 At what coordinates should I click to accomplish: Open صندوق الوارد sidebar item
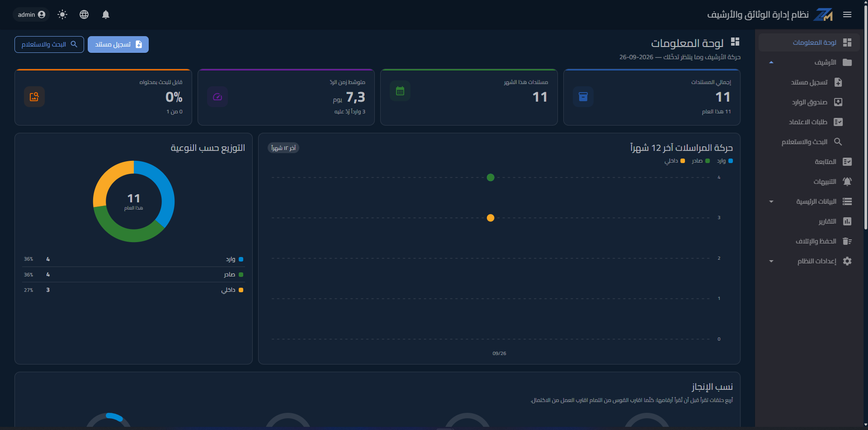809,102
